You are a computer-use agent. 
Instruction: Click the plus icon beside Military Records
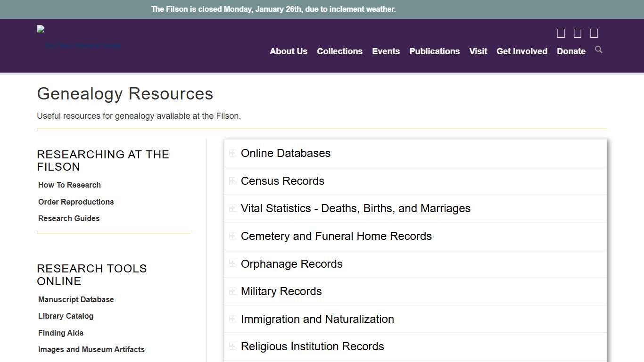(232, 291)
